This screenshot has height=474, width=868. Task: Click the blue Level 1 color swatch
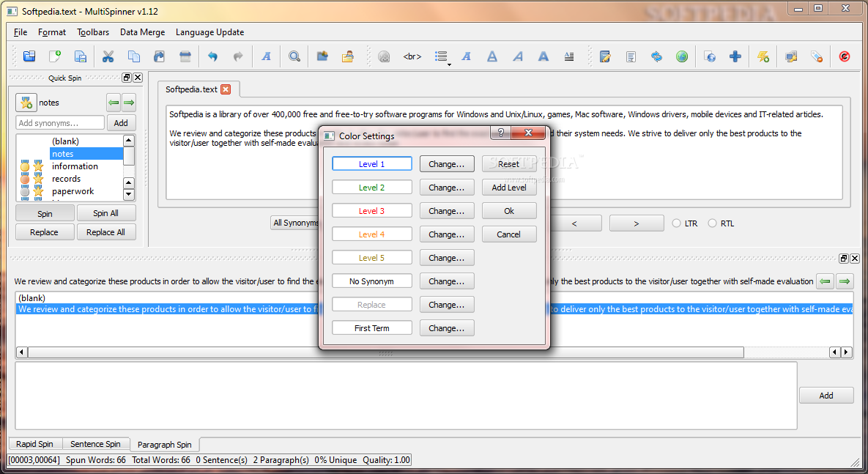pyautogui.click(x=371, y=164)
